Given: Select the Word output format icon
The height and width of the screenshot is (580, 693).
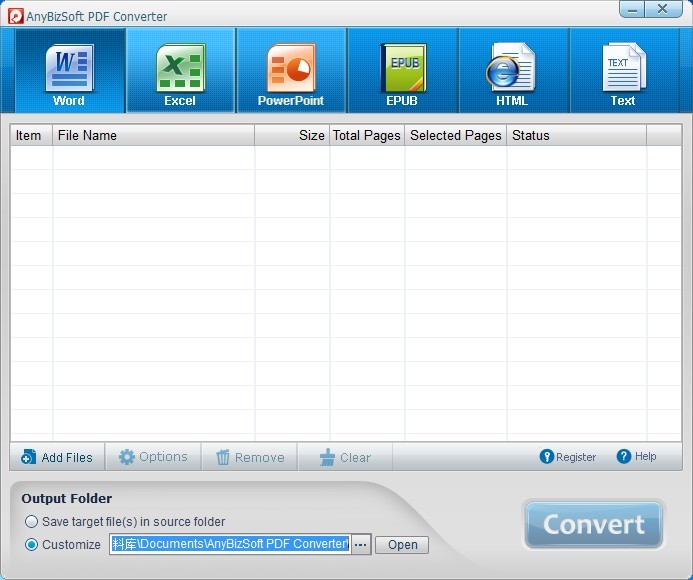Looking at the screenshot, I should tap(69, 72).
